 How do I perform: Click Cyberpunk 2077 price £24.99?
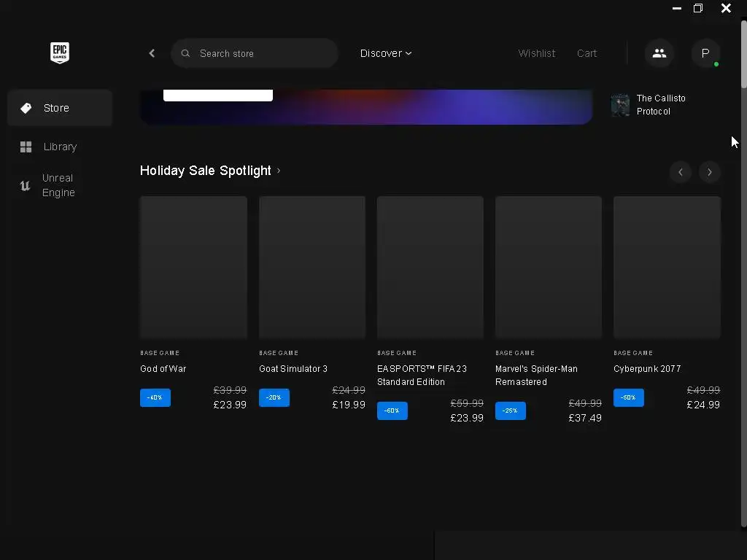click(703, 405)
